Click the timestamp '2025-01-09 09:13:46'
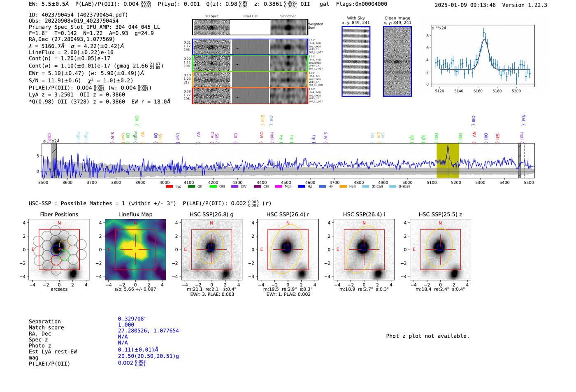576x392 pixels. (465, 5)
